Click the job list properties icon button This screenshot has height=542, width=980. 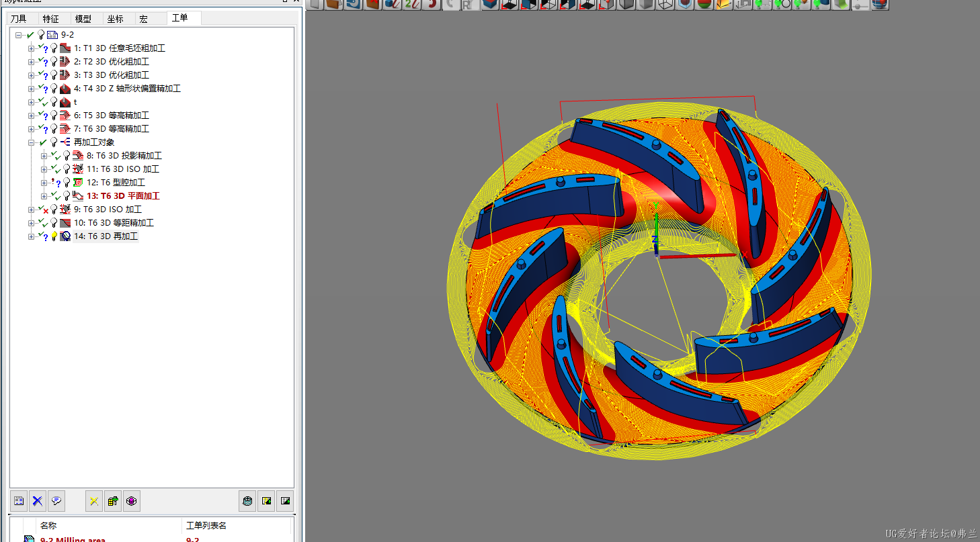click(x=19, y=501)
